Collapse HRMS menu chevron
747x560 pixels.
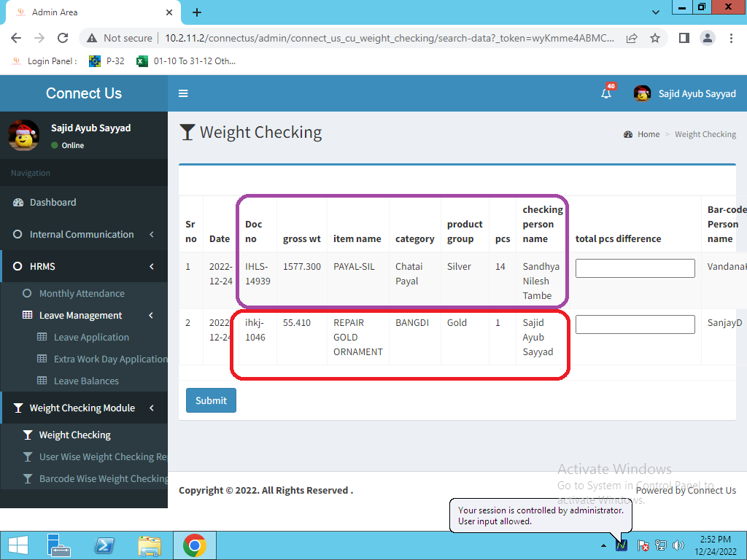(152, 266)
